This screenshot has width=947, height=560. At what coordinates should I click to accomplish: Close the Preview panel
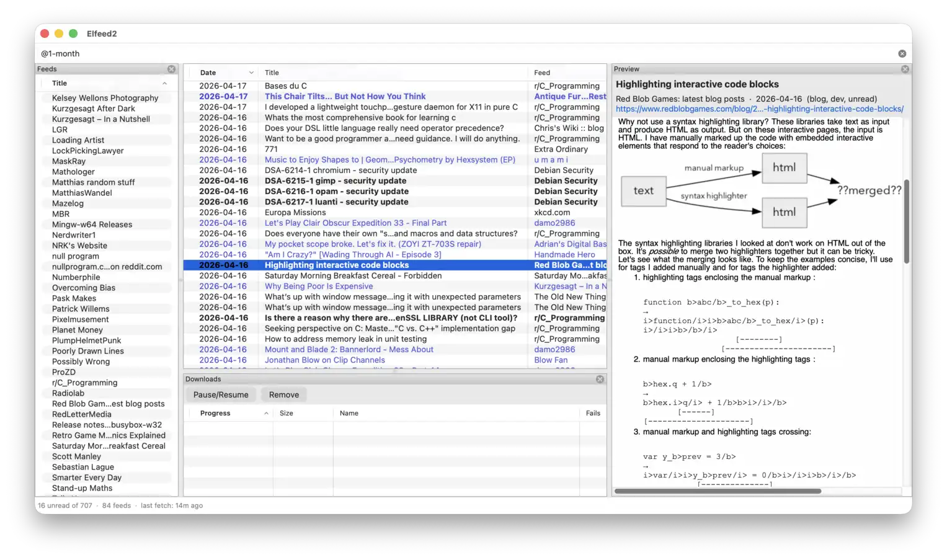click(905, 69)
